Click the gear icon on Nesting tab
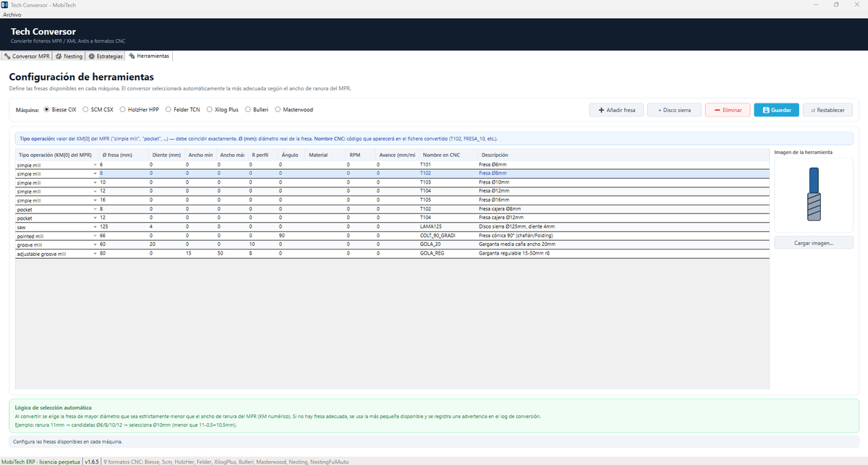Viewport: 868px width, 465px height. (59, 56)
